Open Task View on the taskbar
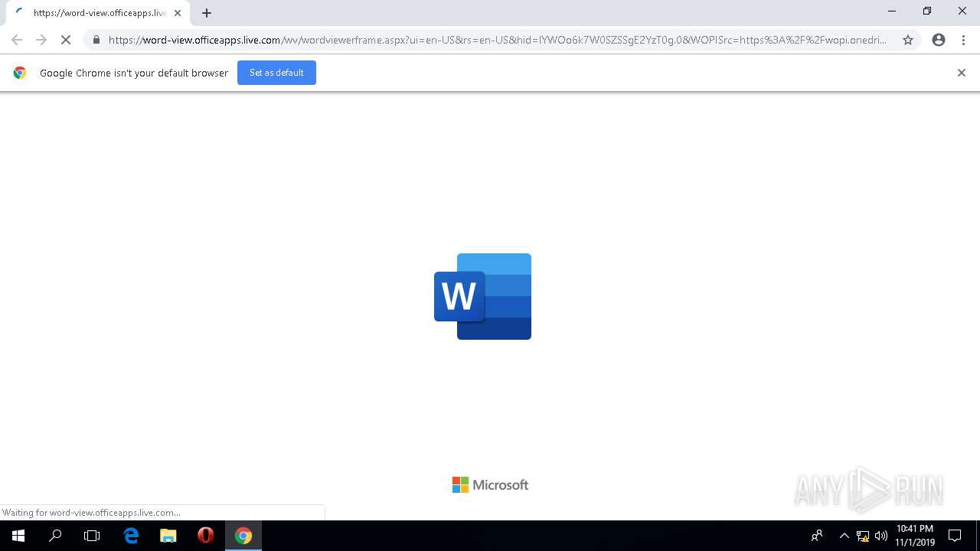Viewport: 980px width, 551px height. [x=92, y=536]
